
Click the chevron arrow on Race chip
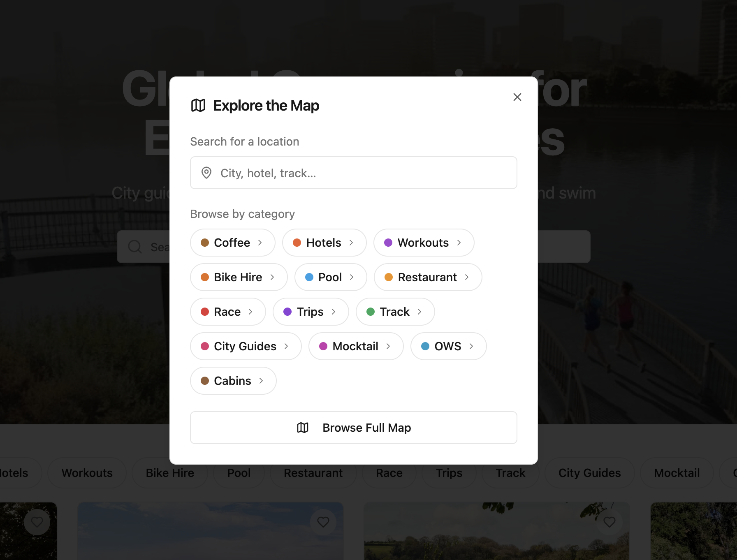[x=250, y=312]
